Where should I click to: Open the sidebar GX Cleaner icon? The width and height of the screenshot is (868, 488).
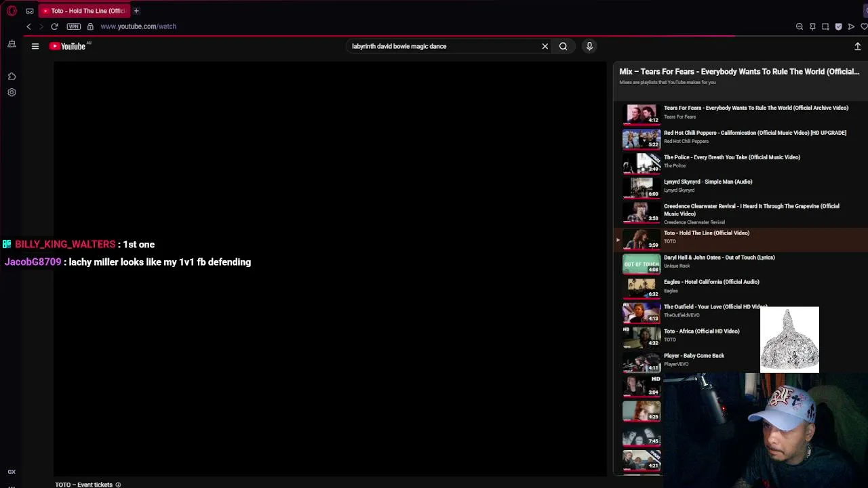coord(12,44)
